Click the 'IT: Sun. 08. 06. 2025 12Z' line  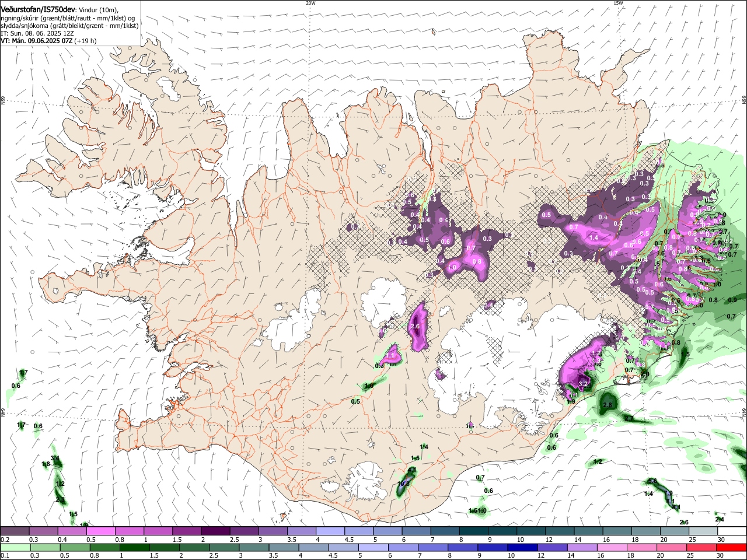39,33
